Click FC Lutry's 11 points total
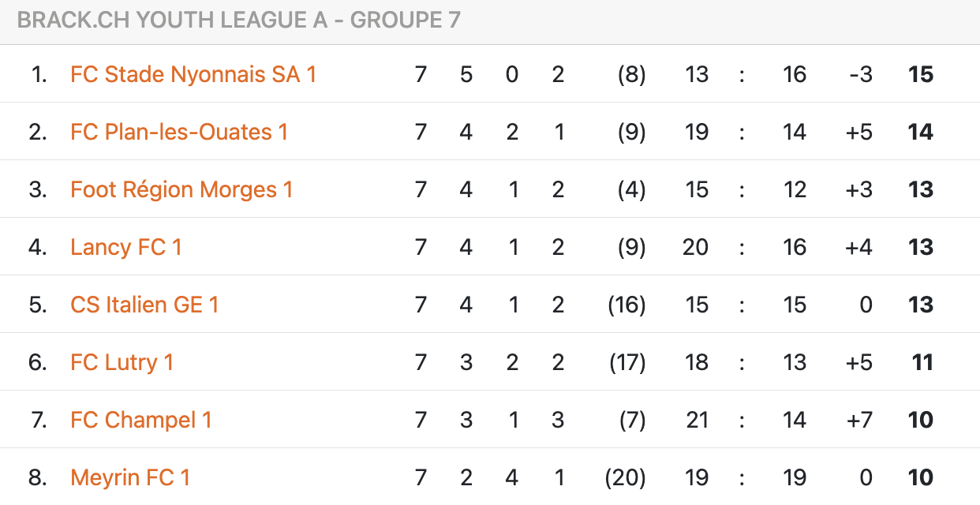The width and height of the screenshot is (980, 505). point(922,362)
